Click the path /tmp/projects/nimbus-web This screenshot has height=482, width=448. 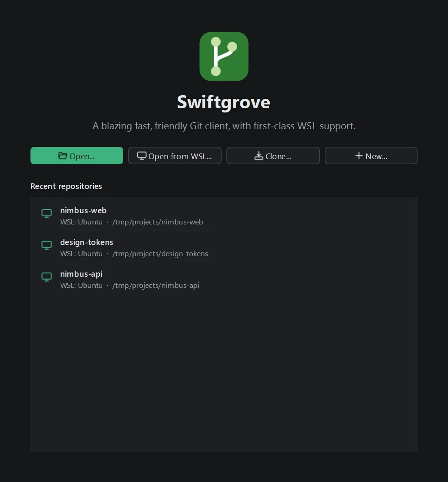coord(158,222)
